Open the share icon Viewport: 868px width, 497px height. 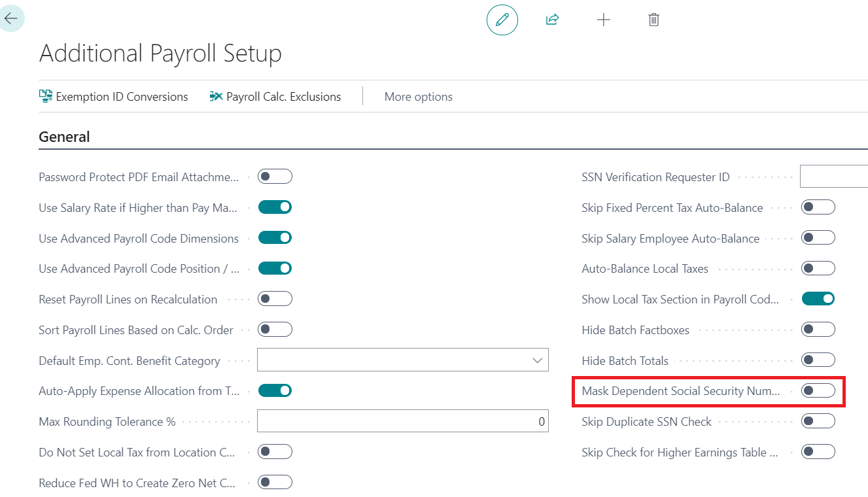point(552,20)
